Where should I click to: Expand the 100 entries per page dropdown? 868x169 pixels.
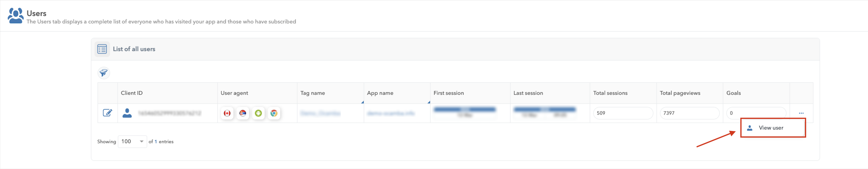[x=132, y=142]
